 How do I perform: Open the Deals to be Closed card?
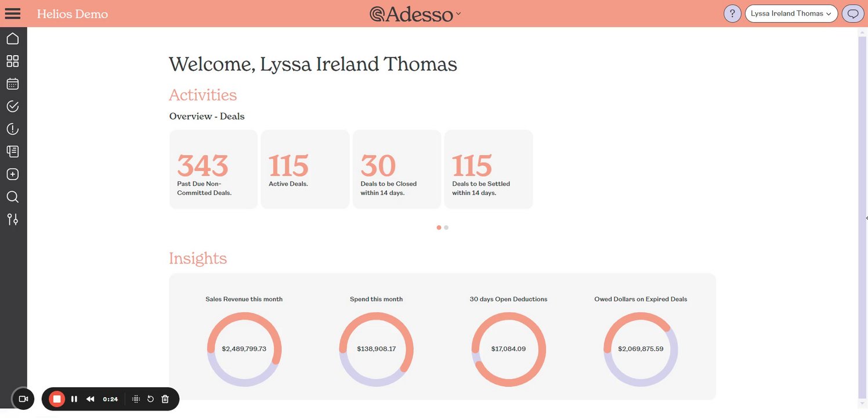point(396,170)
